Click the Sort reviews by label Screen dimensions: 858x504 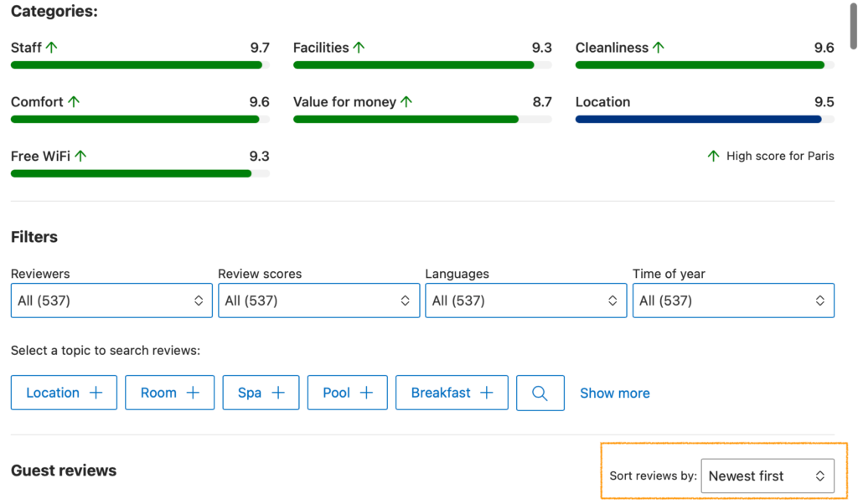[653, 476]
